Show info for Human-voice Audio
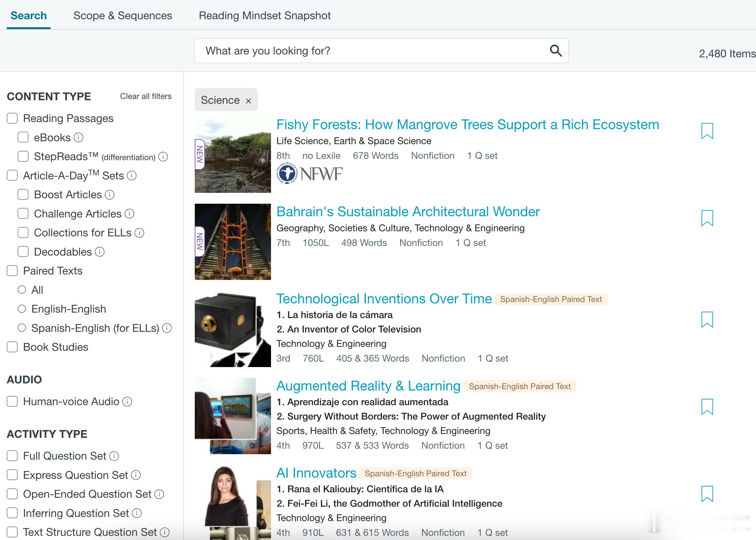756x540 pixels. (x=127, y=402)
